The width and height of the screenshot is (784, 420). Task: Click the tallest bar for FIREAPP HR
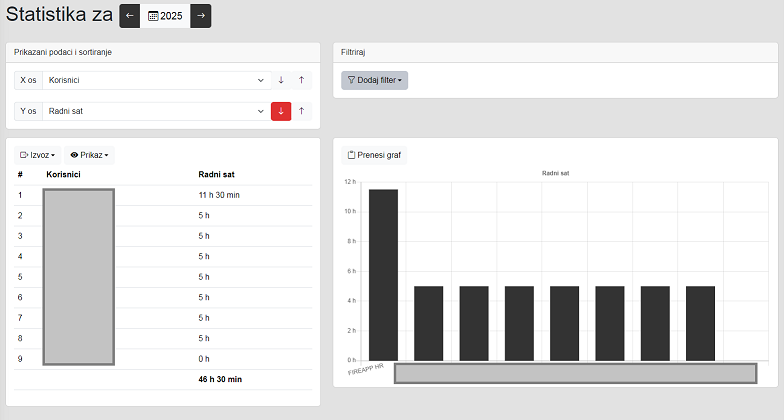pos(383,273)
